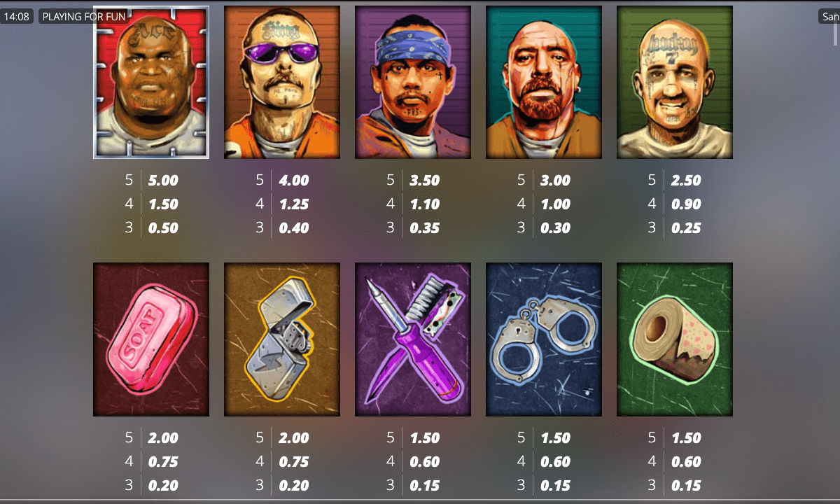Click the 4.00 payout under sunglasses prisoner

point(293,181)
